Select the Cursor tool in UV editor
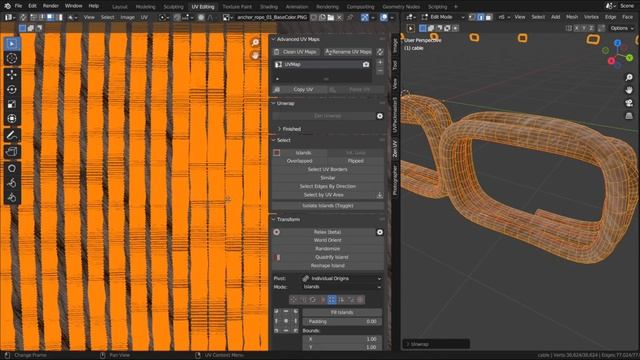This screenshot has width=640, height=360. coord(12,58)
